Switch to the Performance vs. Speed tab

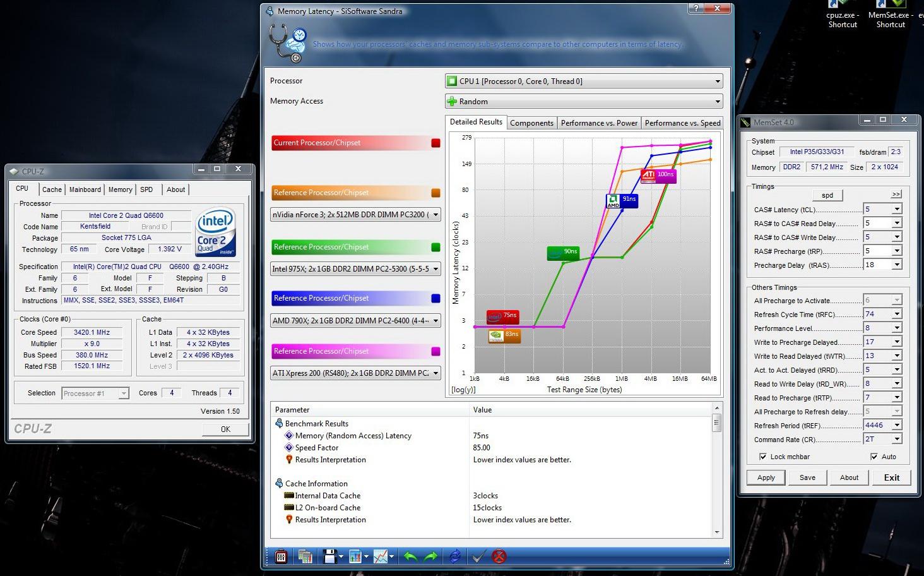(x=682, y=123)
